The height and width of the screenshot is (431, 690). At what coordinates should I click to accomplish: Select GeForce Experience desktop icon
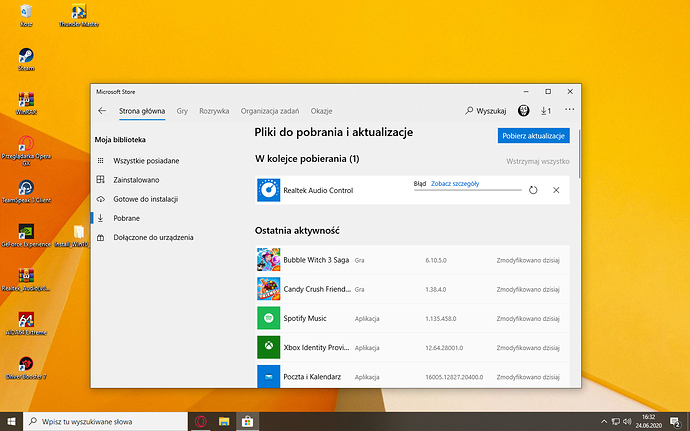[26, 236]
